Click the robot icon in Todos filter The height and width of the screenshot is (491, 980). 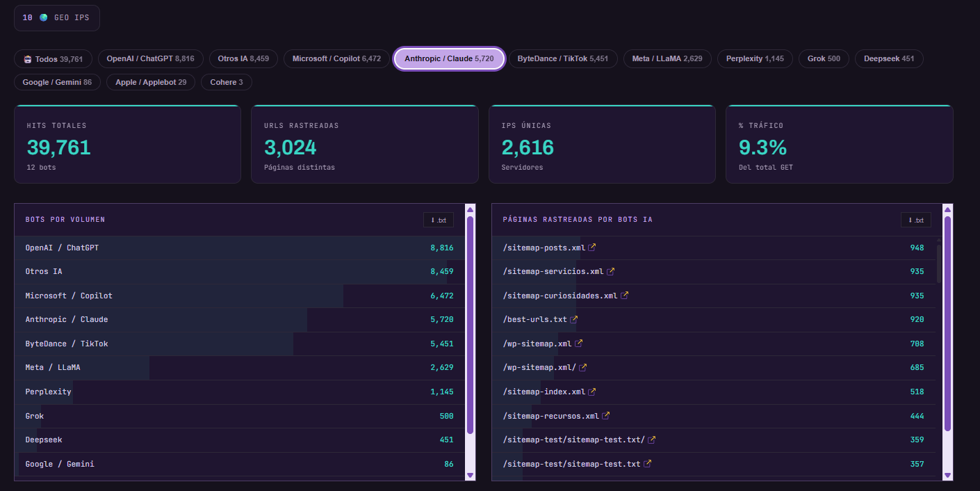click(28, 59)
